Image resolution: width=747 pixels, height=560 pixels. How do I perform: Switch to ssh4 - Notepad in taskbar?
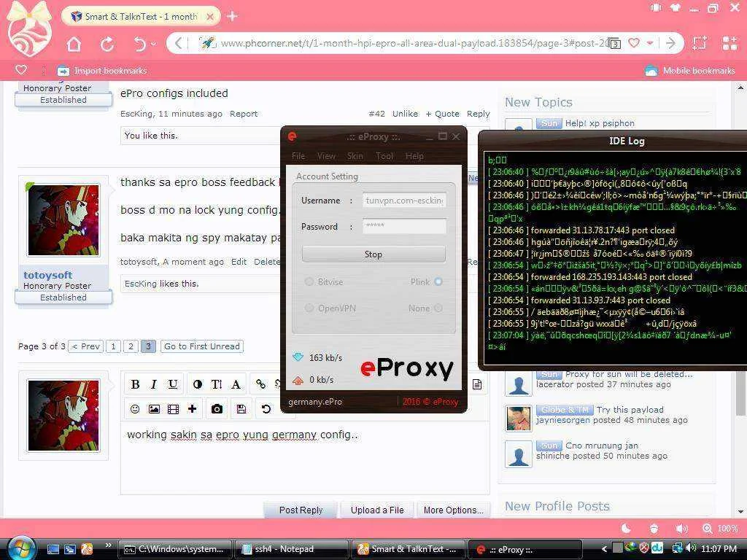pyautogui.click(x=291, y=549)
